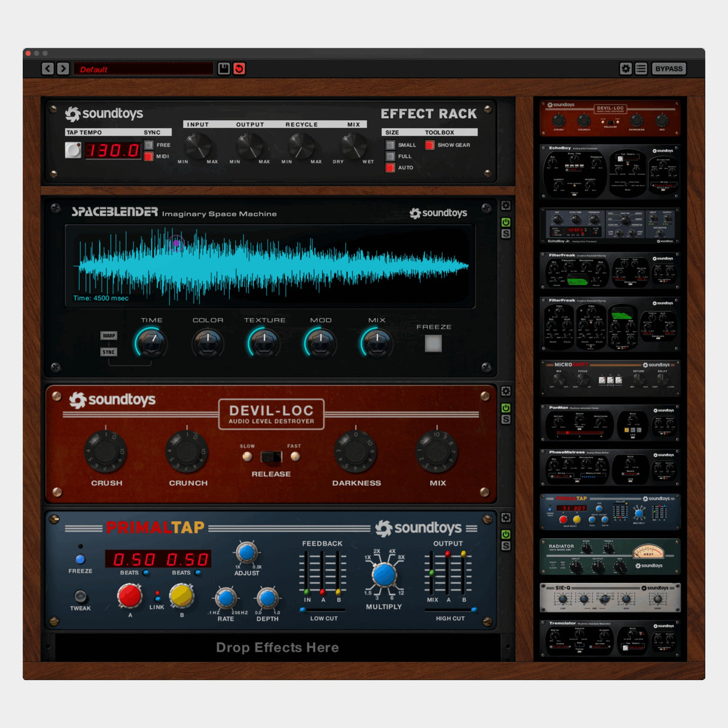Click the OUTPUT knob on Effect Rack
Screen dimensions: 728x728
coord(250,146)
